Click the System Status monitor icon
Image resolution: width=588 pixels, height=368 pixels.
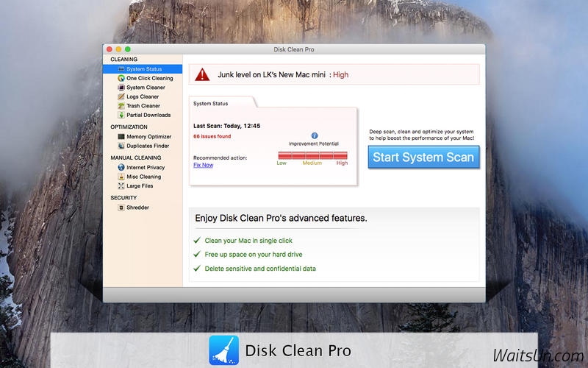click(x=121, y=69)
